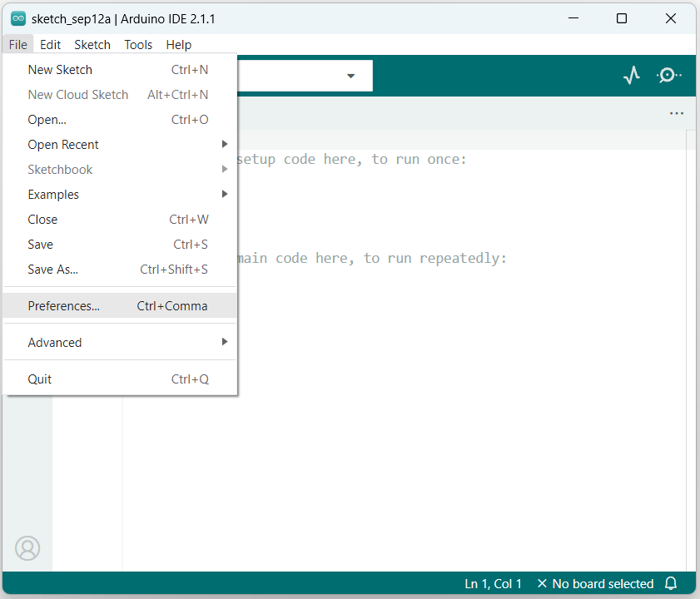Expand the Advanced submenu

[55, 342]
